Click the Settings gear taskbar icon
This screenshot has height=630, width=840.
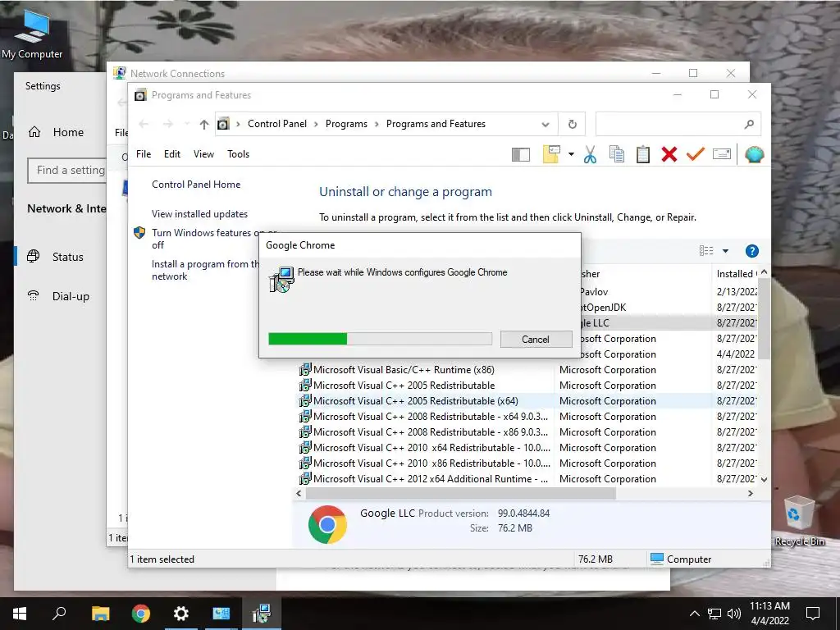(x=181, y=614)
